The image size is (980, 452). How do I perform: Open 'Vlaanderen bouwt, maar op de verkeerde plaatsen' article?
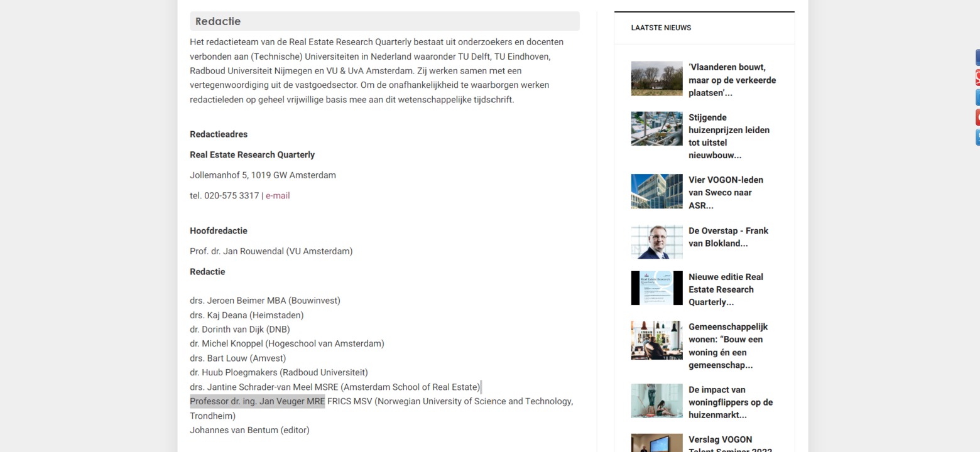pos(732,80)
